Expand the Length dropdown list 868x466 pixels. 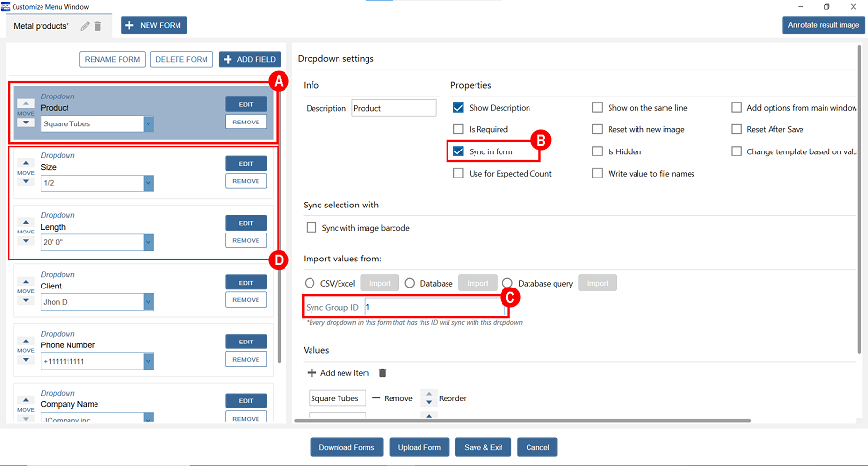tap(149, 242)
